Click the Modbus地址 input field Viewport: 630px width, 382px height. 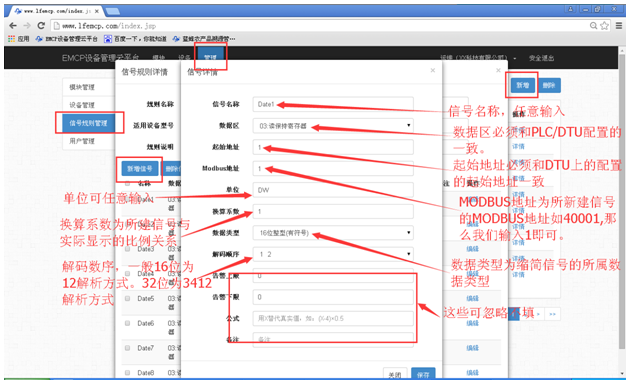tap(333, 168)
